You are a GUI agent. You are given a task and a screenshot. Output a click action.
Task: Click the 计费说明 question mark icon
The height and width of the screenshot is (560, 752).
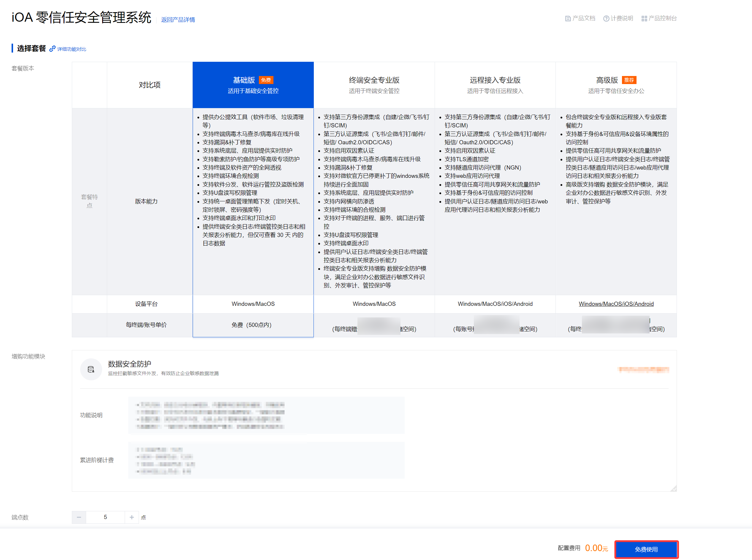pos(606,19)
